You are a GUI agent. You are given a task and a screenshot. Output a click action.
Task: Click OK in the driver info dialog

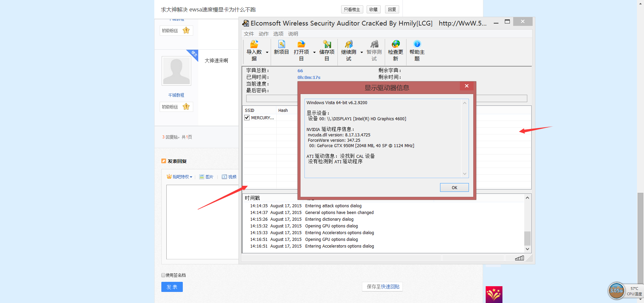pos(454,187)
